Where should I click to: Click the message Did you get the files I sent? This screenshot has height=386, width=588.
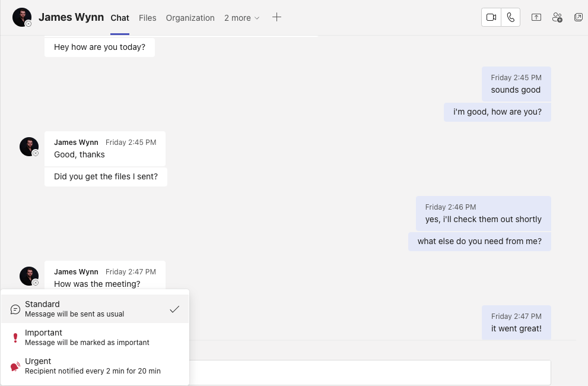pos(106,176)
